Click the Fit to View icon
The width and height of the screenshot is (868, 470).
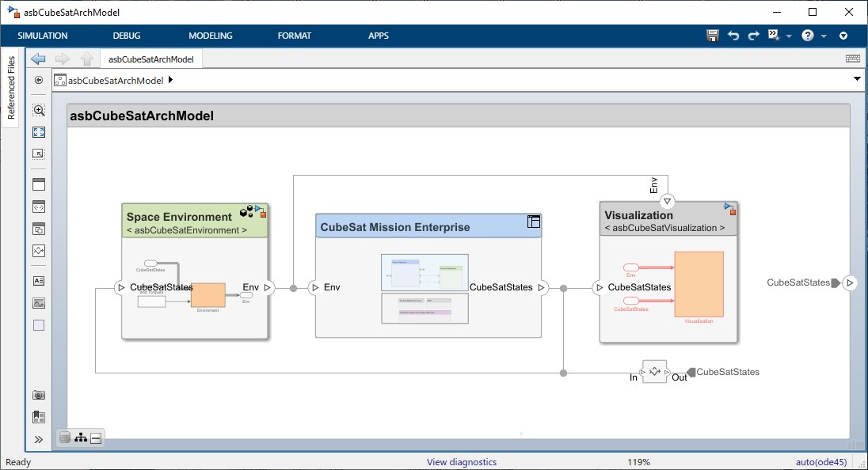(x=38, y=132)
